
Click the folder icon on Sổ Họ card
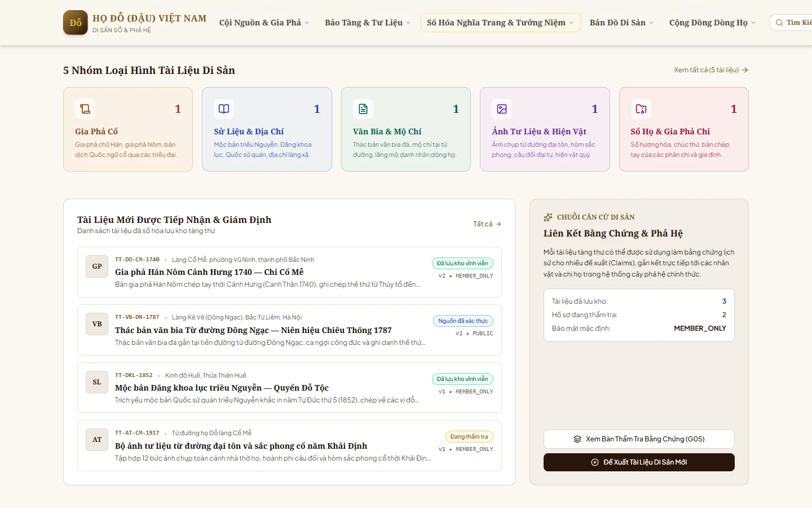click(641, 109)
